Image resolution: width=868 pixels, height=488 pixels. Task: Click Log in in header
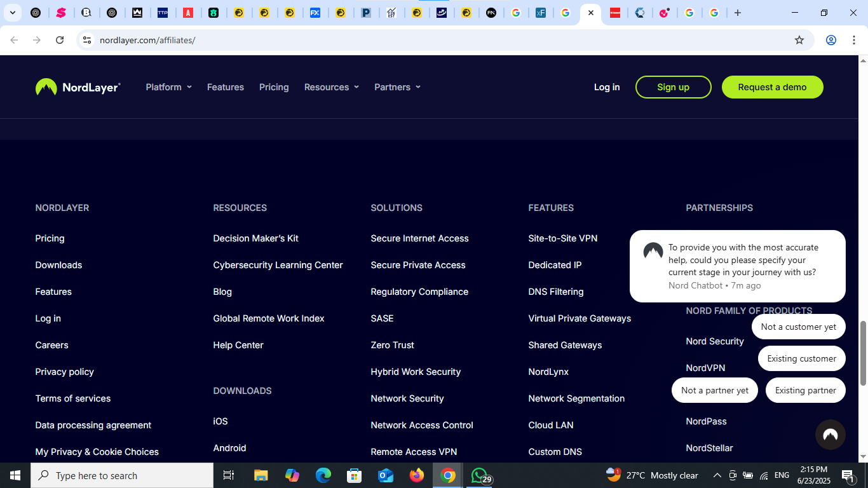point(607,87)
